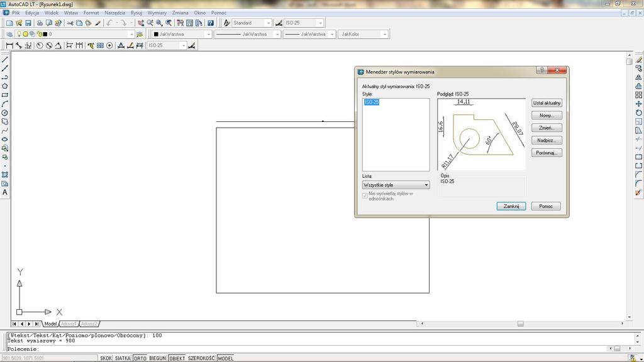This screenshot has height=362, width=644.
Task: Click the Save drawing icon
Action: [x=28, y=23]
